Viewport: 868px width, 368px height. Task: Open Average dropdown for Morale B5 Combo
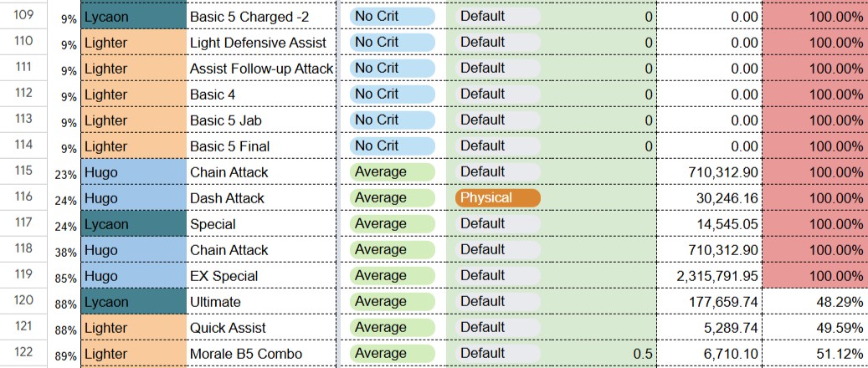point(392,354)
